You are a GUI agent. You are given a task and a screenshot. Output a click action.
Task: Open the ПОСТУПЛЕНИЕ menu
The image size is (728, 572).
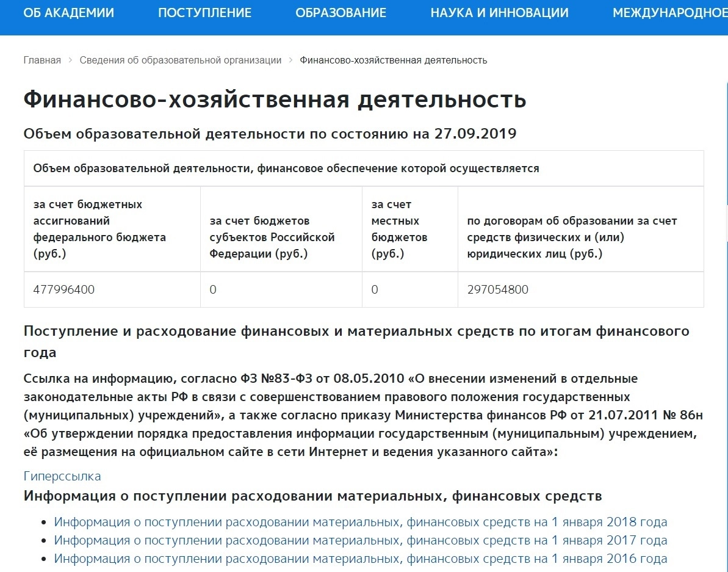(x=204, y=12)
